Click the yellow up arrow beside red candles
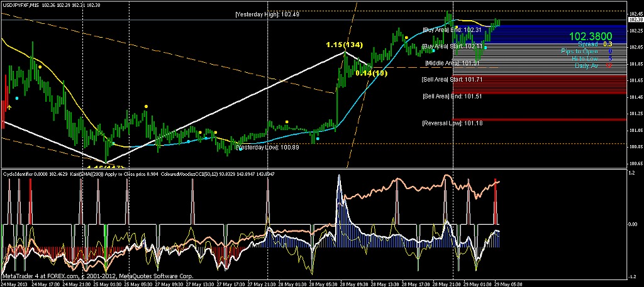Viewport: 644px width, 287px height. (x=9, y=107)
